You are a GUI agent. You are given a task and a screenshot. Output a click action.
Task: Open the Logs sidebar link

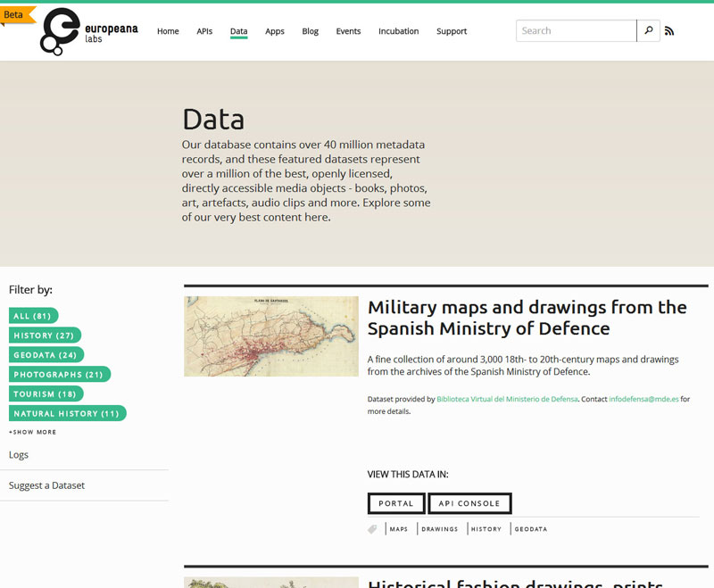pyautogui.click(x=19, y=455)
